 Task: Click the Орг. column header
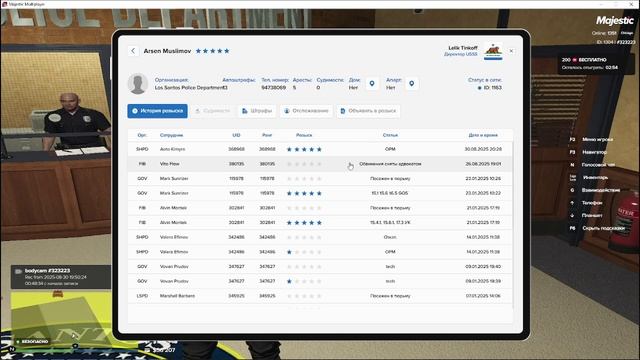(x=142, y=135)
